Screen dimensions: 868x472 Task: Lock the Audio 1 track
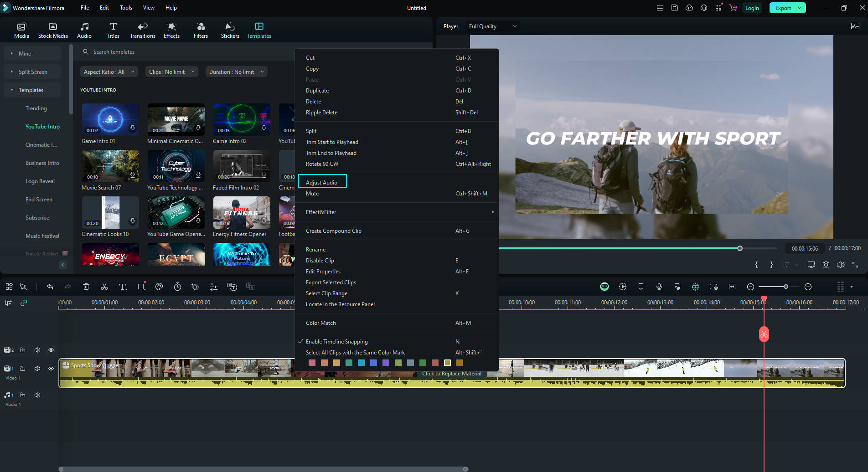(x=23, y=395)
